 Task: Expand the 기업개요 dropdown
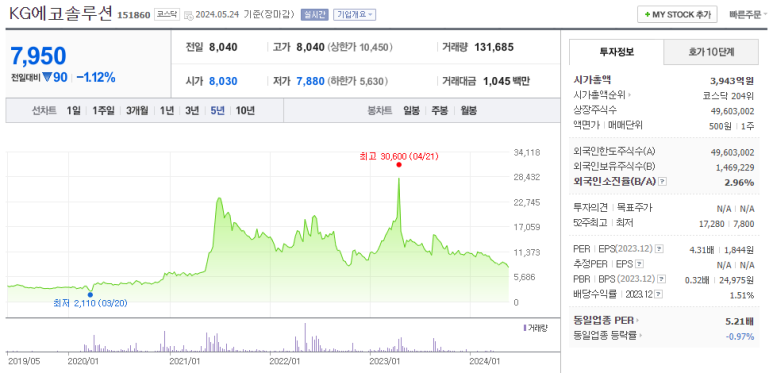coord(354,14)
